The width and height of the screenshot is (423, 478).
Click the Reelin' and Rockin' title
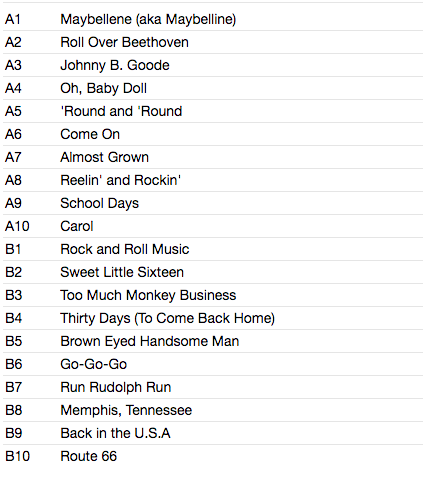click(120, 180)
